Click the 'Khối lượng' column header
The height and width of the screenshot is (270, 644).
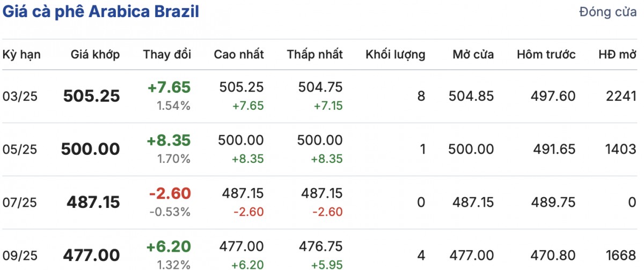[x=396, y=54]
